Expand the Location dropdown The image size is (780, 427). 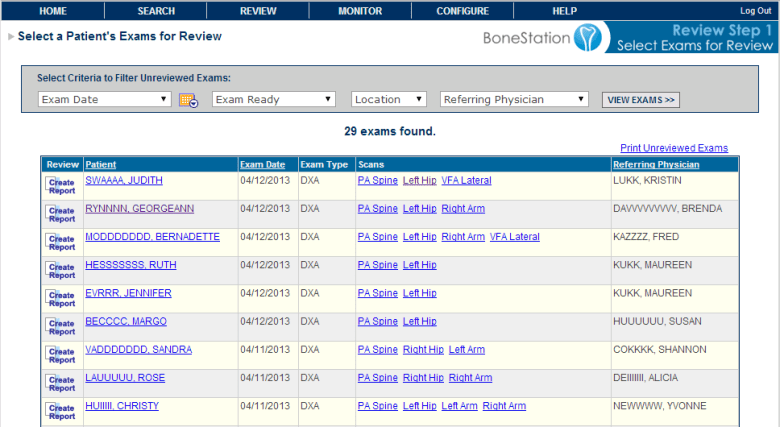pyautogui.click(x=389, y=100)
